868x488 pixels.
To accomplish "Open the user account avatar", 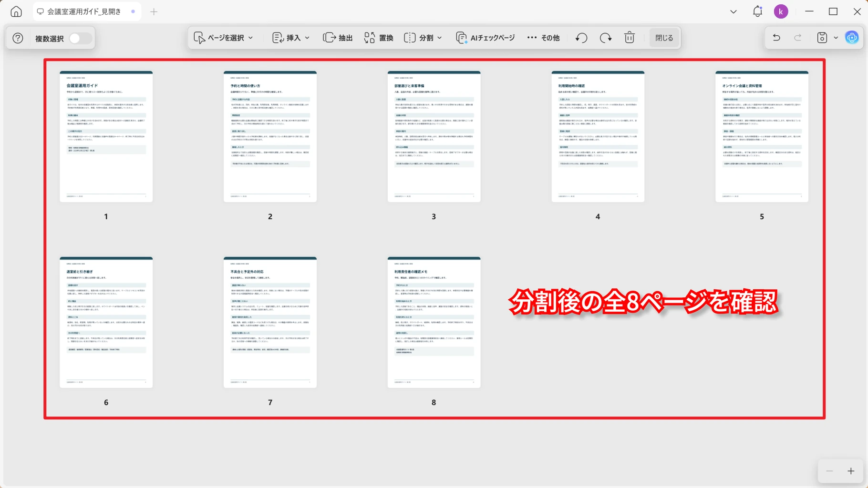I will (x=781, y=11).
